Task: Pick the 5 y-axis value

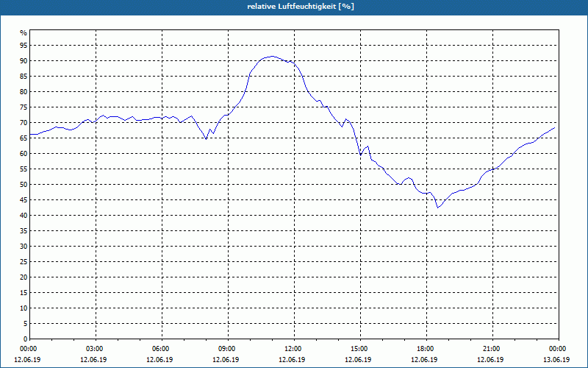Action: 25,324
